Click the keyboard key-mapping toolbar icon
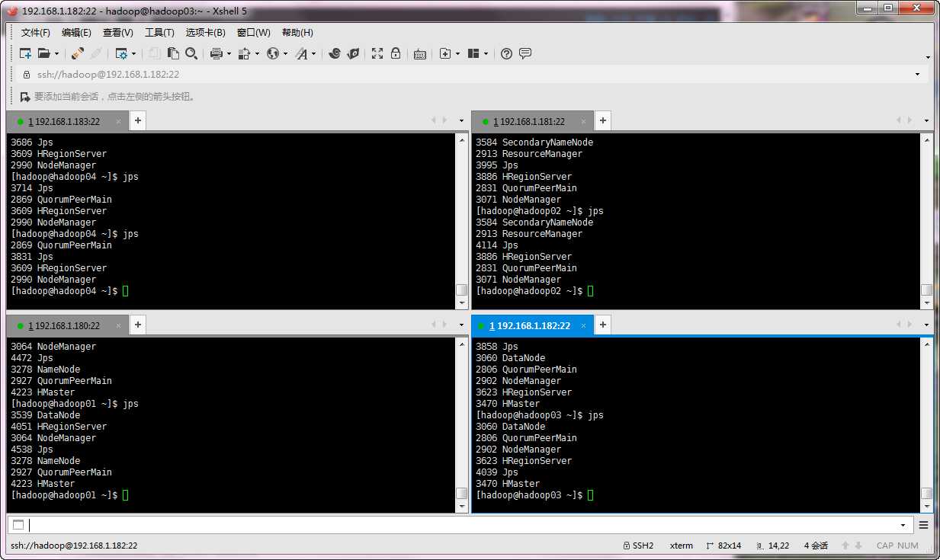 420,53
